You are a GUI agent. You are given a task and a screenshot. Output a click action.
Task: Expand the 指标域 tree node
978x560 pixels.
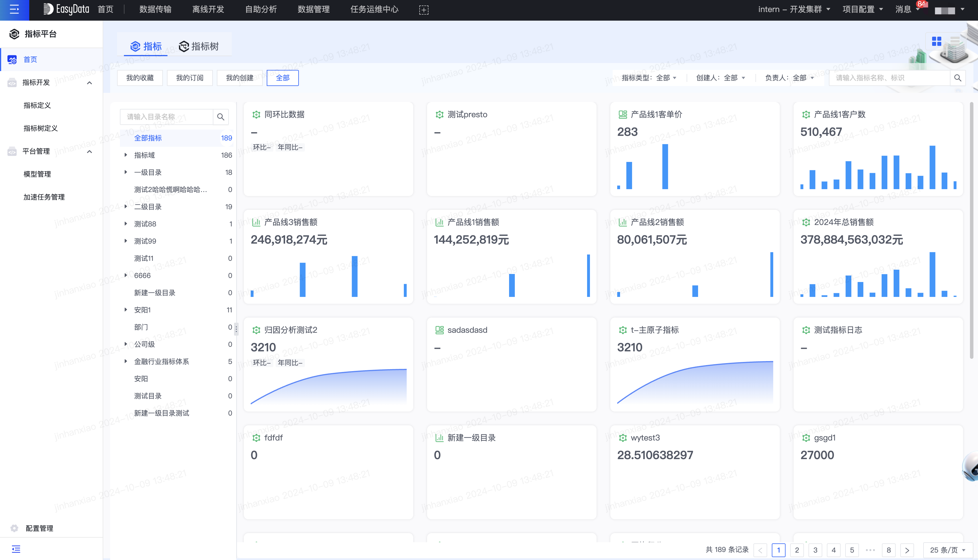pyautogui.click(x=126, y=155)
